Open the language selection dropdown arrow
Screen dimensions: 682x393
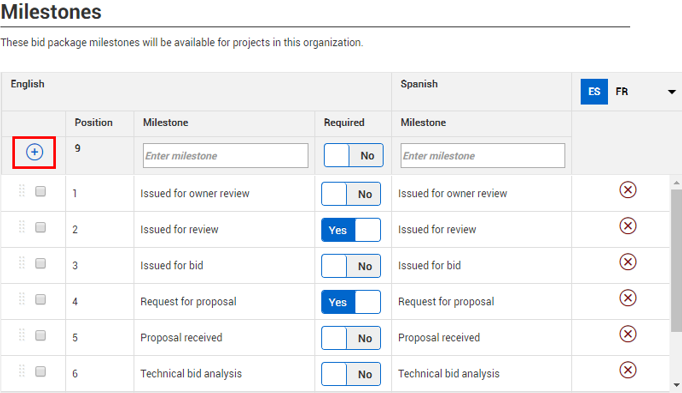click(x=672, y=92)
